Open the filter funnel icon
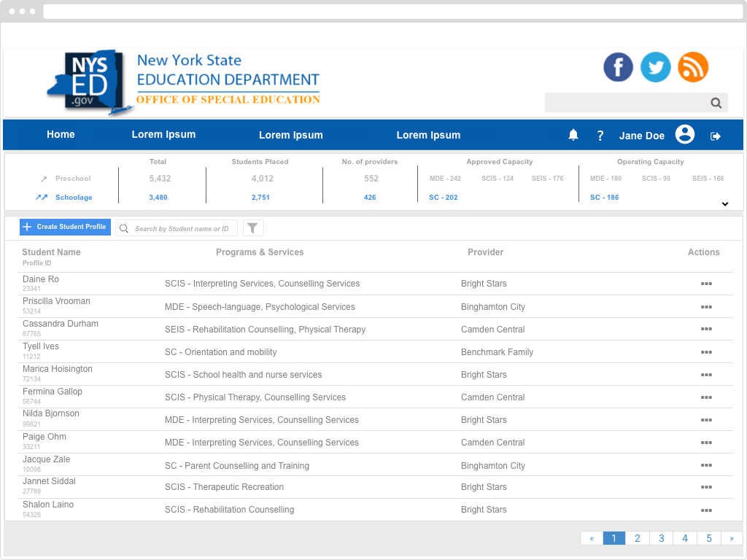Screen dimensions: 747x560 tap(252, 228)
